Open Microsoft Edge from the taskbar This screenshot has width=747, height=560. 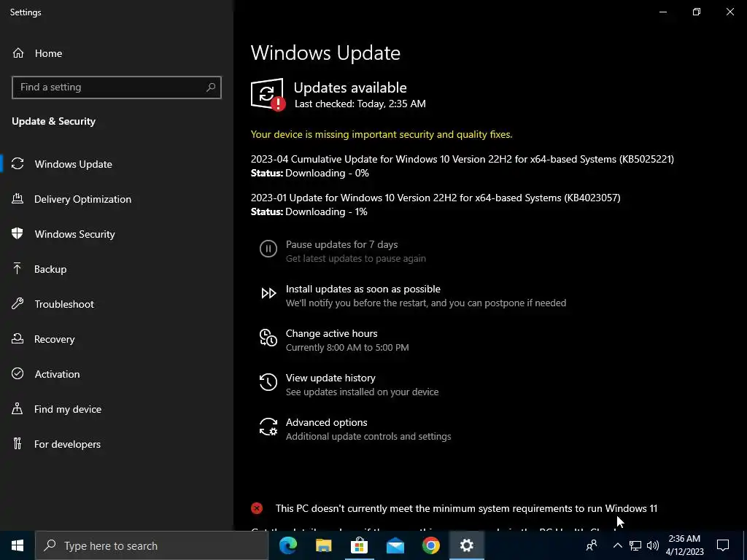pos(287,545)
